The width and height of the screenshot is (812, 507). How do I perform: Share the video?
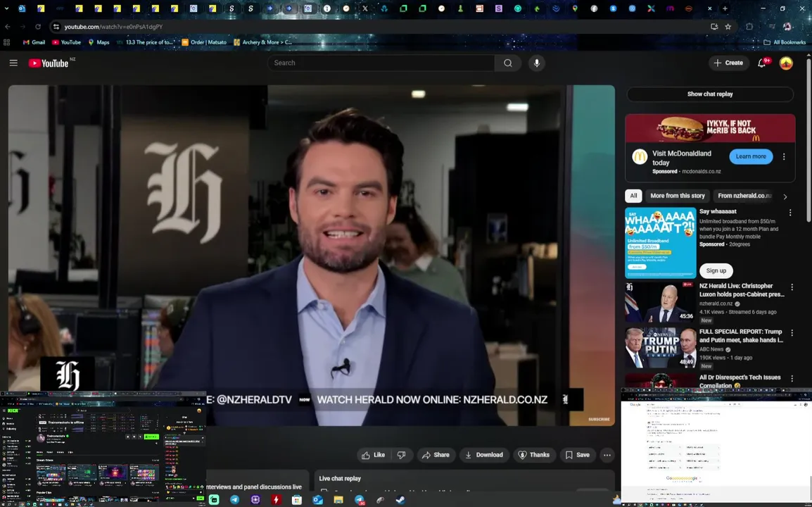436,455
